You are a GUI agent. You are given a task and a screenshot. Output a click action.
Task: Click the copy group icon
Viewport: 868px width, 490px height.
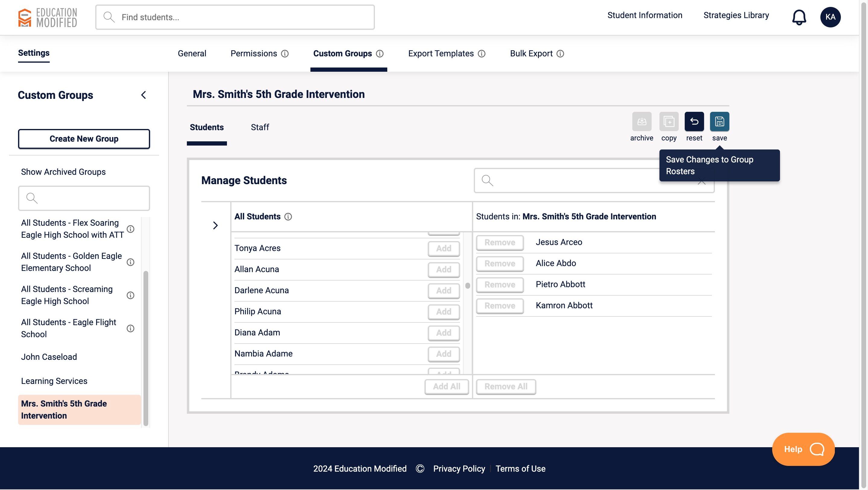pyautogui.click(x=668, y=121)
